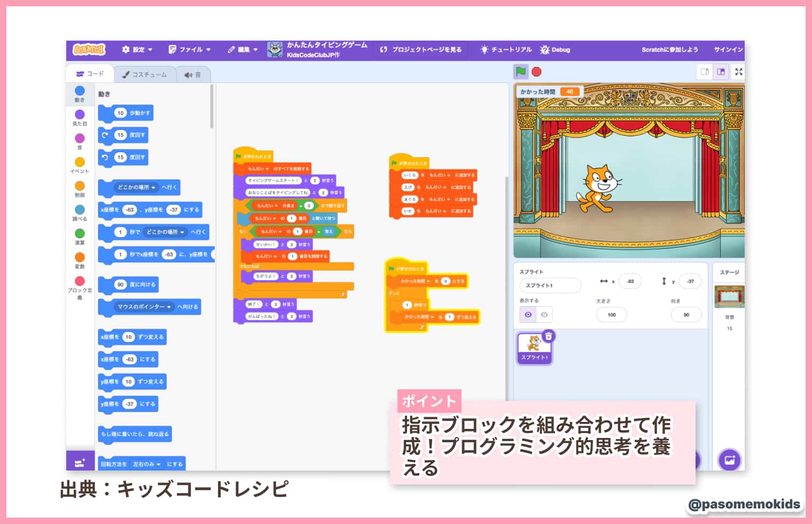Click the counterclockwise 15度回す block
The width and height of the screenshot is (812, 524).
[x=123, y=158]
